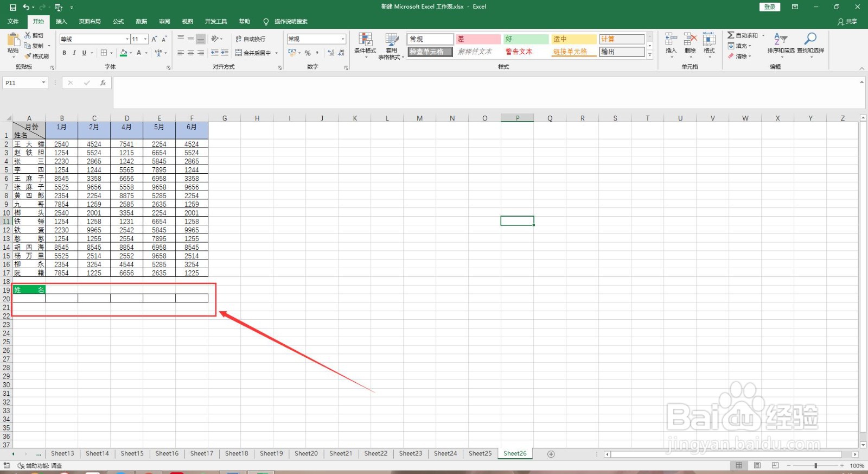
Task: Click the Cut (剪切) scissors icon
Action: (28, 35)
